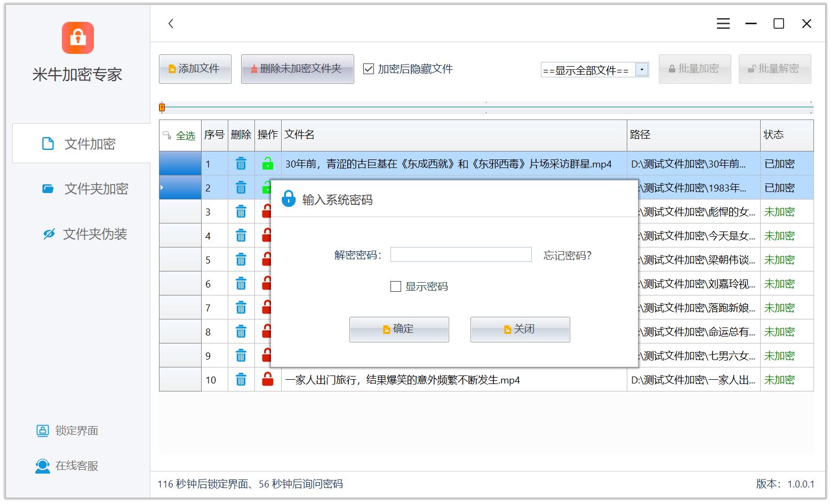Image resolution: width=830 pixels, height=504 pixels.
Task: Click the trash icon in row 1
Action: (x=241, y=164)
